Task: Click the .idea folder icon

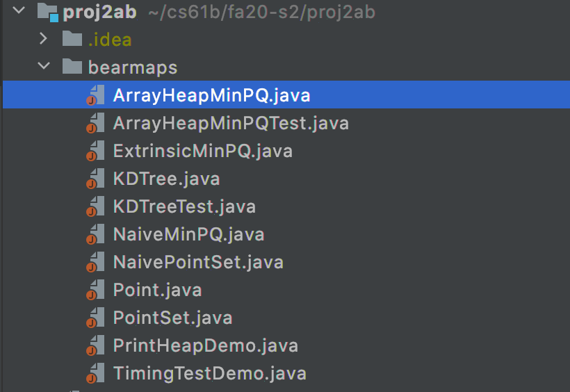Action: [x=72, y=38]
